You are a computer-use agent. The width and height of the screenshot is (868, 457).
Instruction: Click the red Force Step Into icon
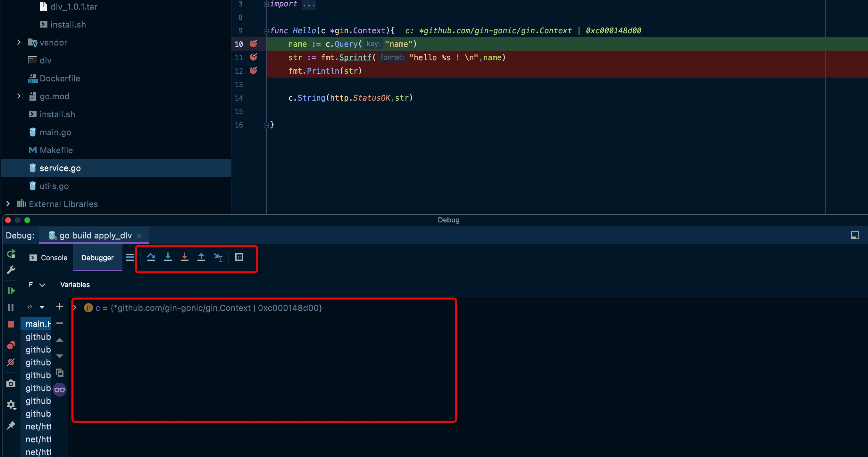click(184, 257)
